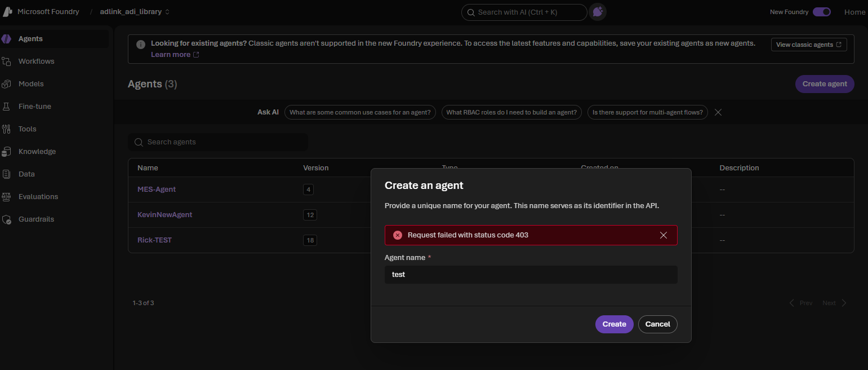Click the Guardrails shield icon
The width and height of the screenshot is (868, 370).
tap(7, 219)
